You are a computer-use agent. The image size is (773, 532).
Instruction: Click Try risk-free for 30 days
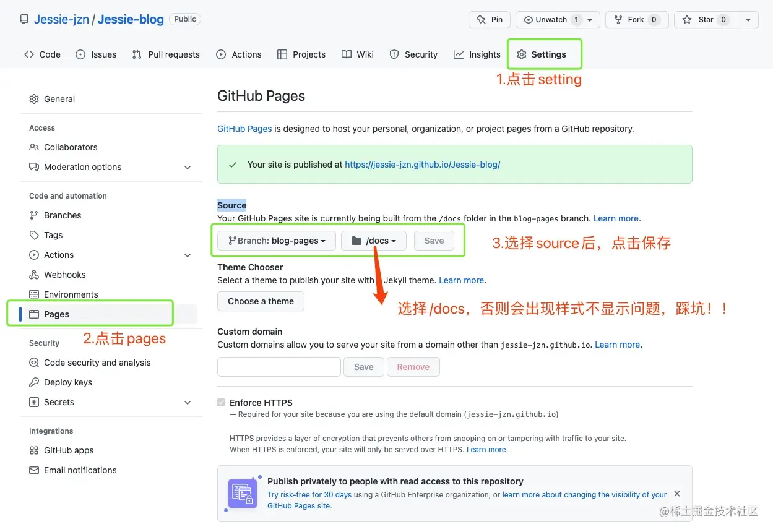309,495
